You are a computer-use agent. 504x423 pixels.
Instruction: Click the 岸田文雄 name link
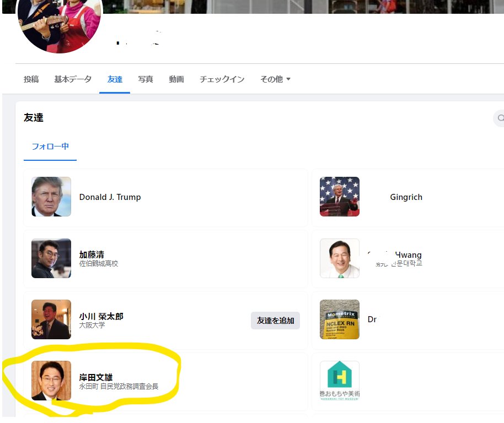96,377
